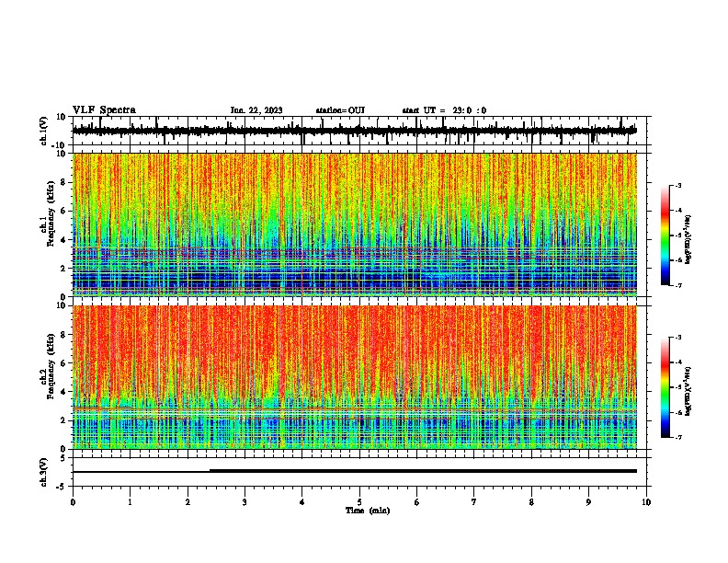Viewport: 728px width, 563px height.
Task: Click the "station=OUJ" header label
Action: 340,110
